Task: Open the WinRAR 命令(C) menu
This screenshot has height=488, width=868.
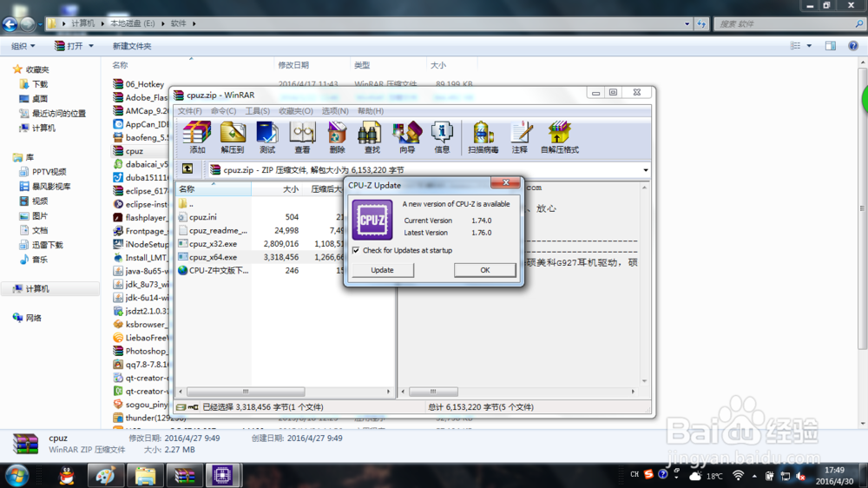Action: (x=224, y=111)
